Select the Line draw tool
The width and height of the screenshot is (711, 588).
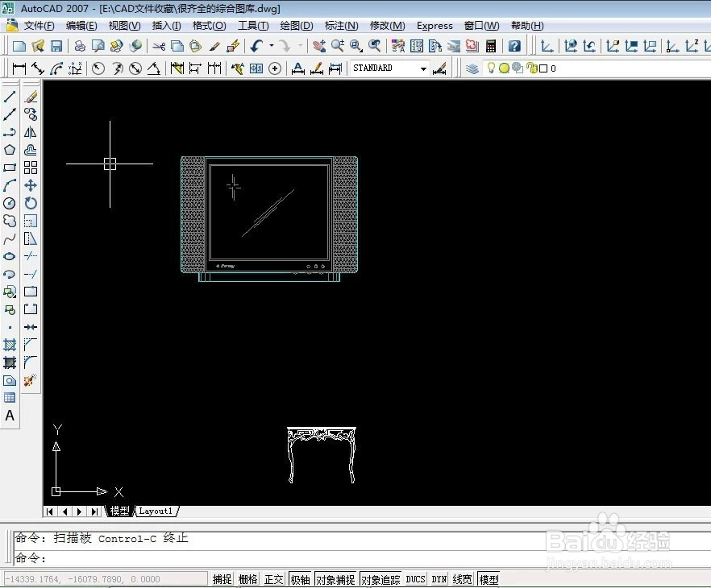[10, 97]
